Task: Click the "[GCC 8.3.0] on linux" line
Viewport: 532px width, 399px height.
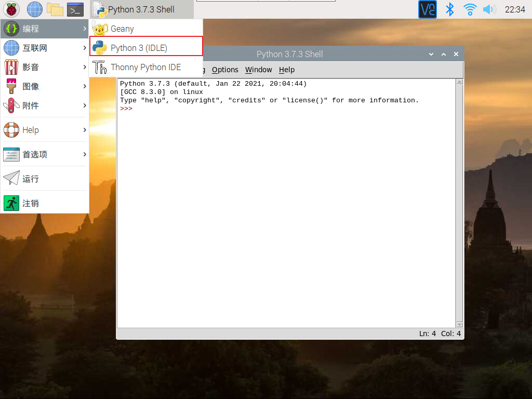Action: coord(162,92)
